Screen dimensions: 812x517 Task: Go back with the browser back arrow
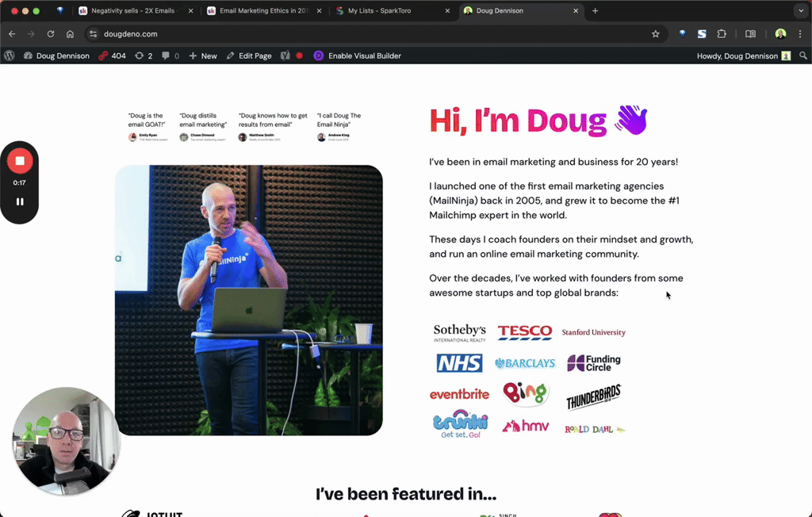pos(12,33)
